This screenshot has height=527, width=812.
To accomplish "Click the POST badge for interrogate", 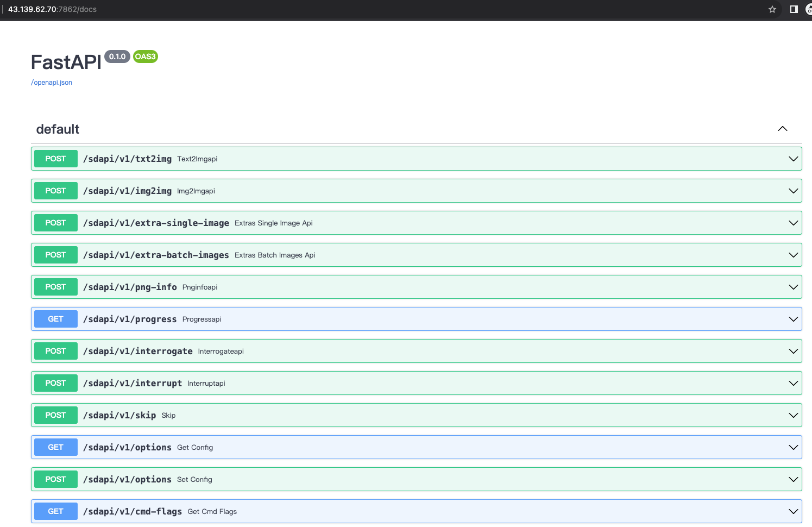I will tap(56, 351).
